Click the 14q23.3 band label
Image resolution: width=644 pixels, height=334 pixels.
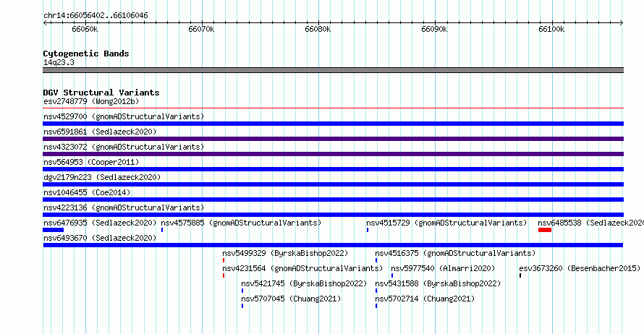coord(59,62)
